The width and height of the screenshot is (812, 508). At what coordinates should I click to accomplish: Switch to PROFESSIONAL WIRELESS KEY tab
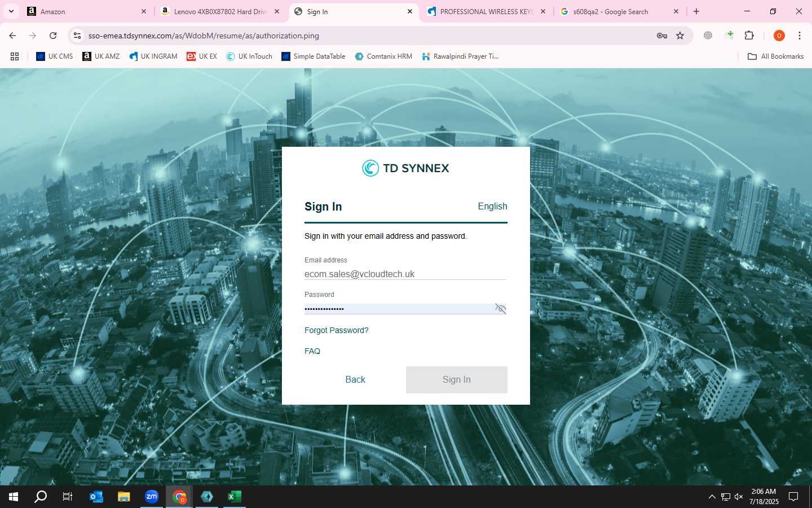[x=486, y=11]
